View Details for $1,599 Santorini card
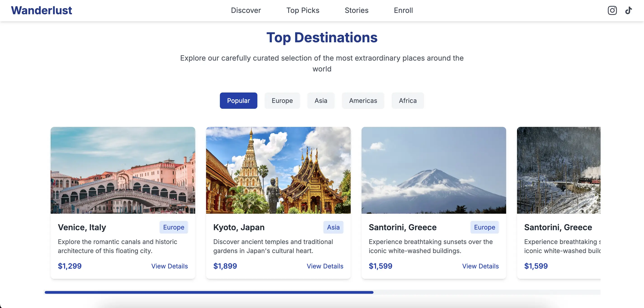This screenshot has width=644, height=308. point(480,266)
